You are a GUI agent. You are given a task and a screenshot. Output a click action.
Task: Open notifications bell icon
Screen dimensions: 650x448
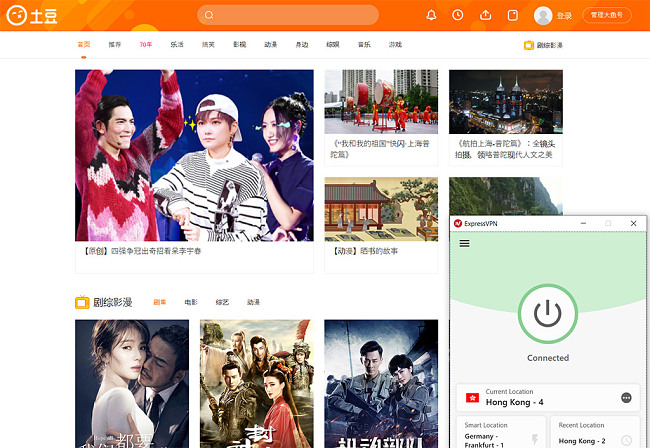431,15
